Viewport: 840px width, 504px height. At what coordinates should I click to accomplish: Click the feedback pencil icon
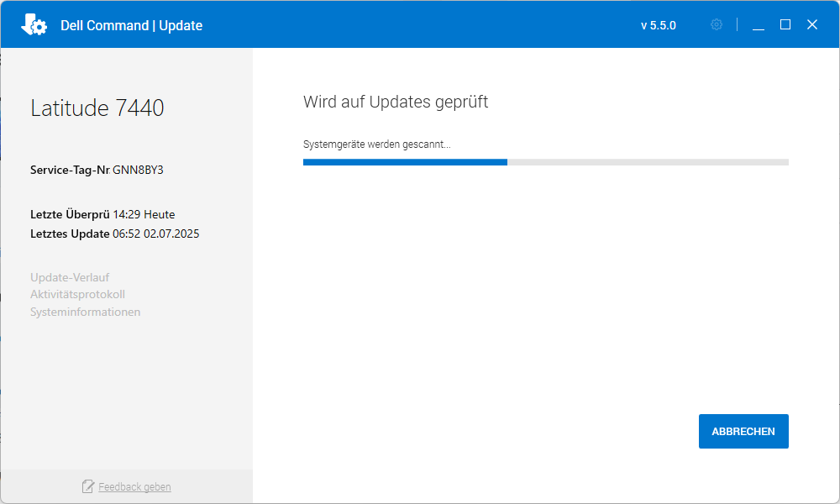88,486
